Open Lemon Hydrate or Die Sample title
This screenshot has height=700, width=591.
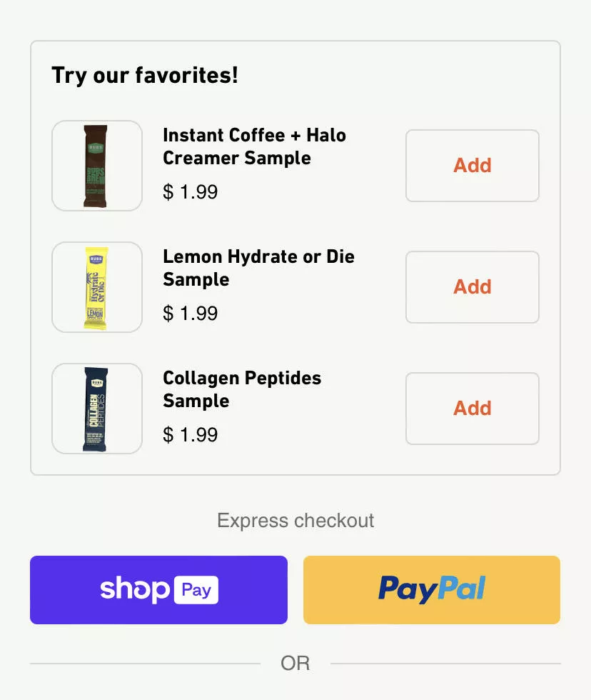click(x=258, y=268)
